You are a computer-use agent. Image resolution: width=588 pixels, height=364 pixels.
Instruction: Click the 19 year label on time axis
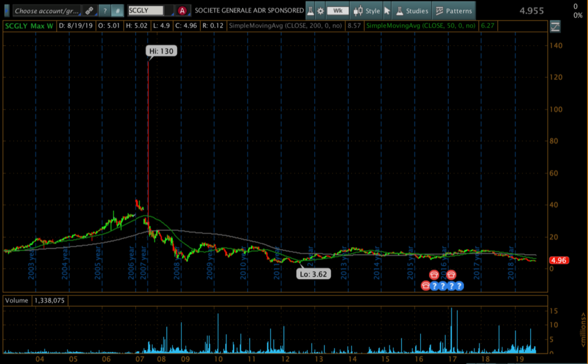tap(519, 359)
